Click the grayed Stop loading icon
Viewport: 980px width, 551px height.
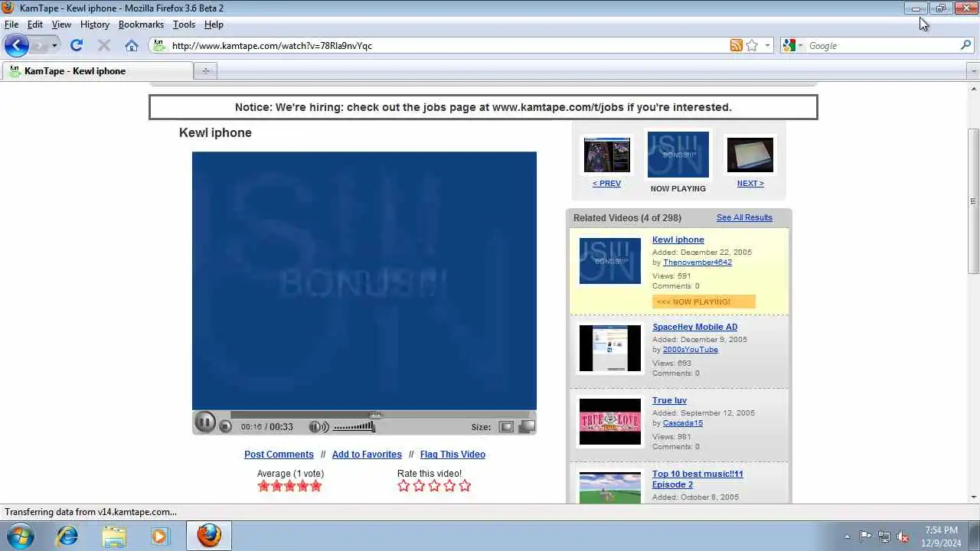[104, 45]
